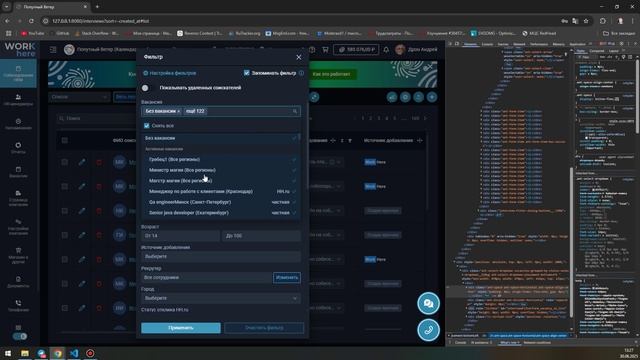Open Visual Studio Code from taskbar

pos(74,353)
